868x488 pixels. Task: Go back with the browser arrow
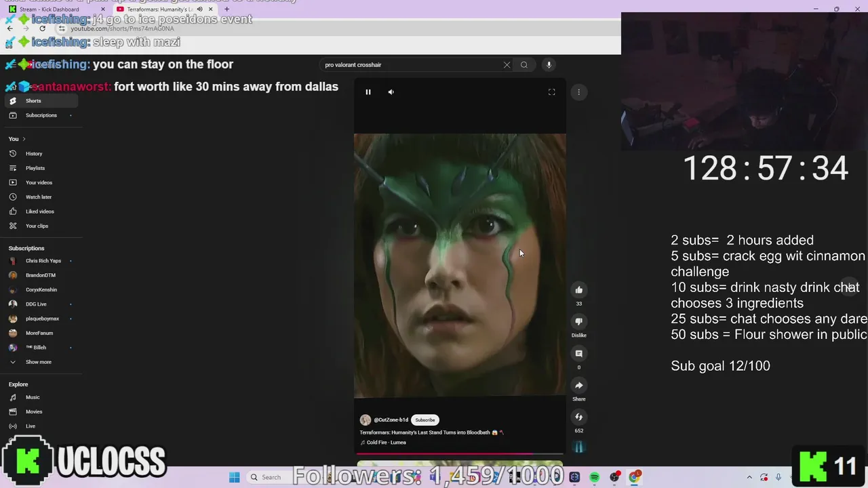point(9,28)
